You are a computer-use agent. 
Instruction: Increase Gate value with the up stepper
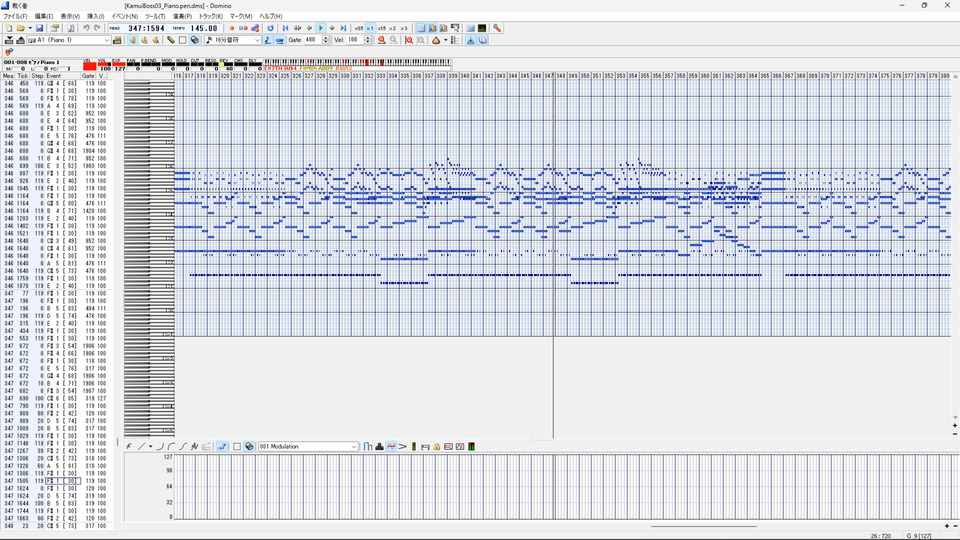pyautogui.click(x=326, y=37)
